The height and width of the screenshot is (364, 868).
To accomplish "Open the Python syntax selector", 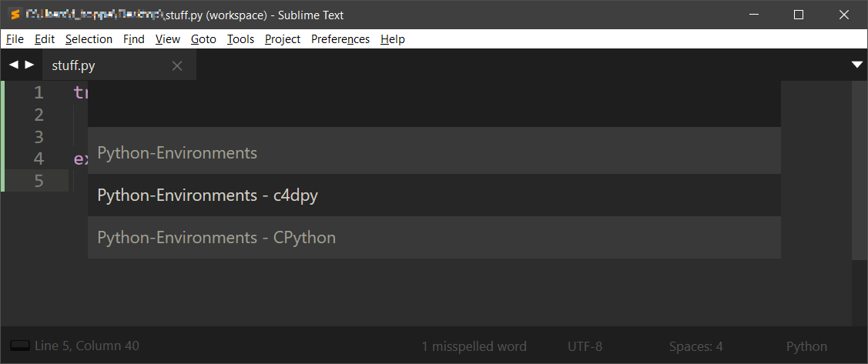I will point(806,346).
